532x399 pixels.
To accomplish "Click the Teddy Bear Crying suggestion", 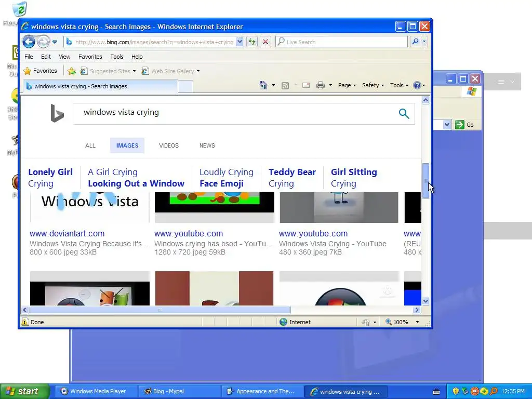I will 292,178.
